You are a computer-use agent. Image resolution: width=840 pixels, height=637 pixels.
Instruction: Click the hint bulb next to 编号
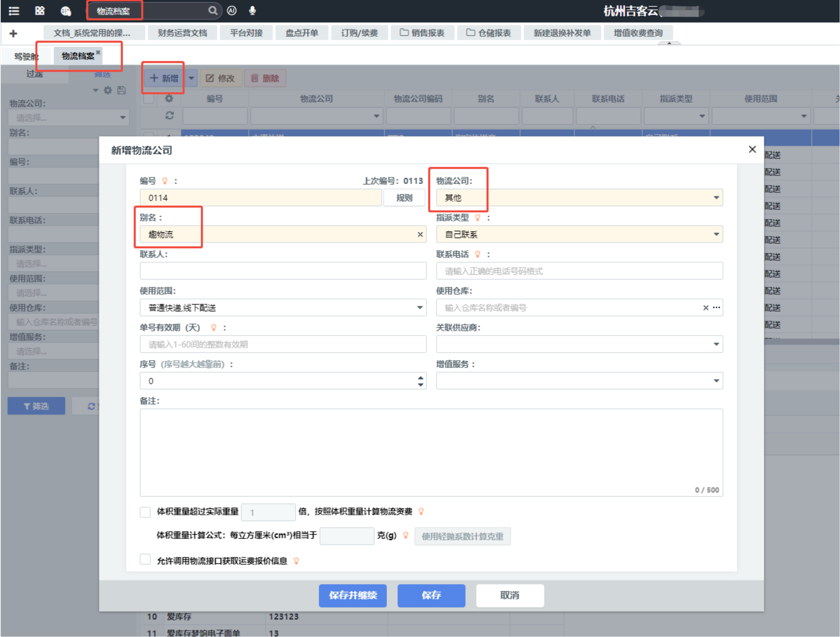point(165,181)
